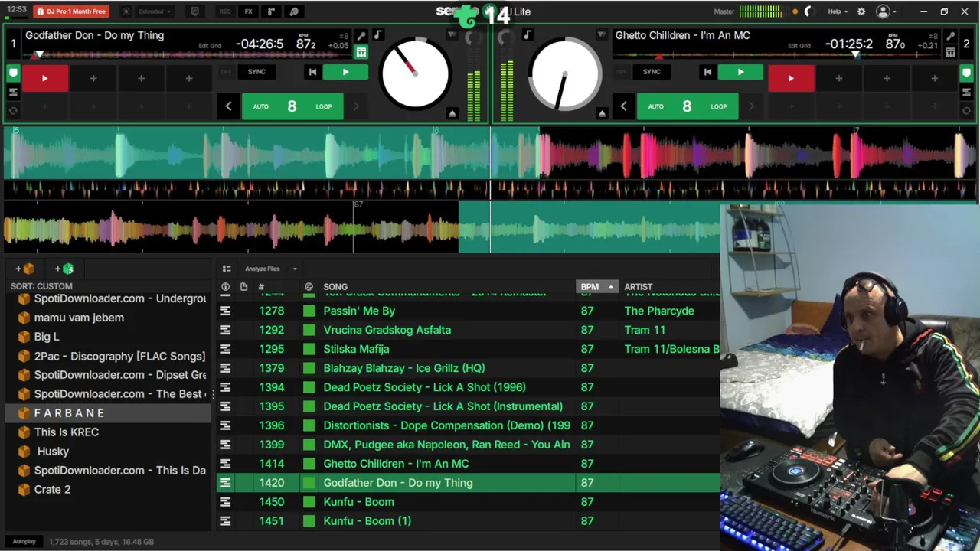Open deck 2 platter dropdown arrow
Image resolution: width=980 pixels, height=551 pixels.
coord(602,35)
